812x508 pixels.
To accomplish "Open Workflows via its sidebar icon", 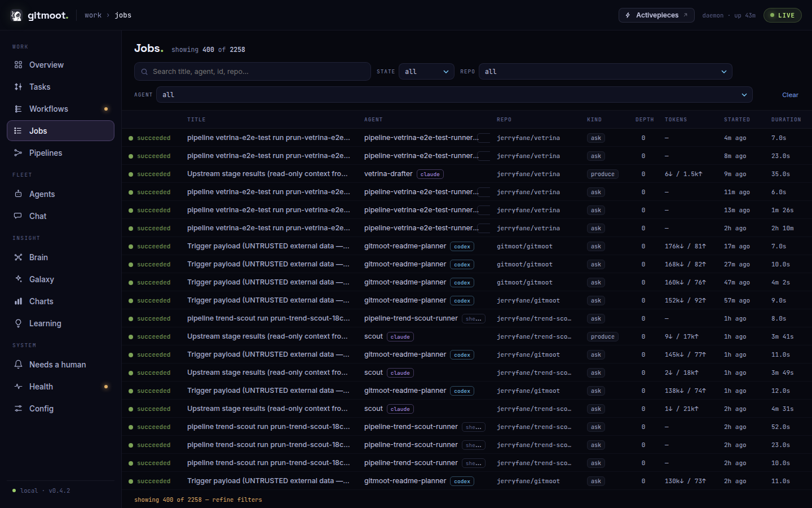I will [x=18, y=109].
